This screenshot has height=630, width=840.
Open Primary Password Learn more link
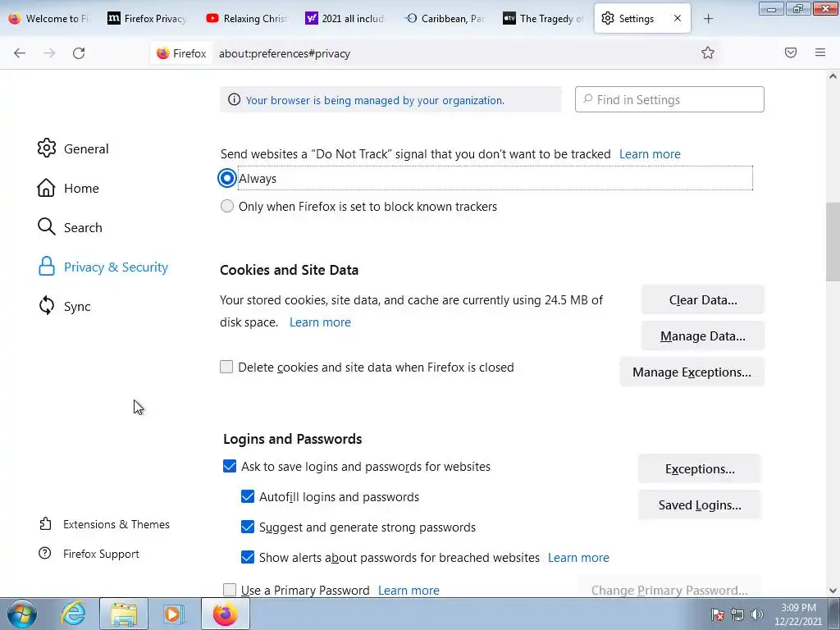click(x=409, y=591)
